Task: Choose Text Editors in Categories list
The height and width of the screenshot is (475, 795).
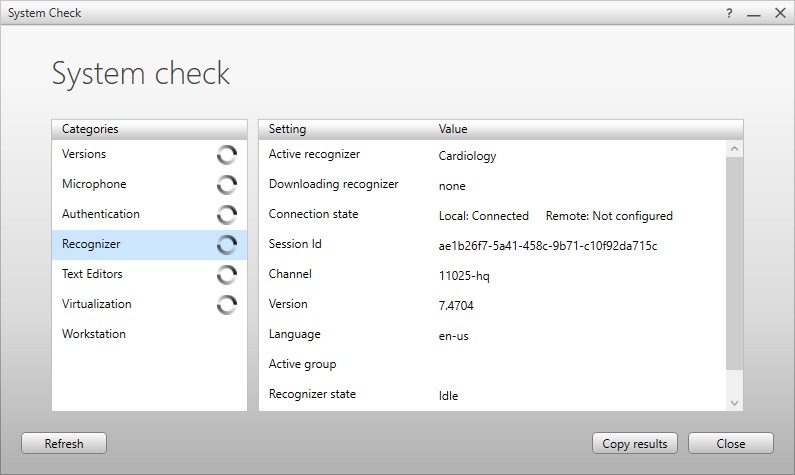Action: tap(92, 274)
